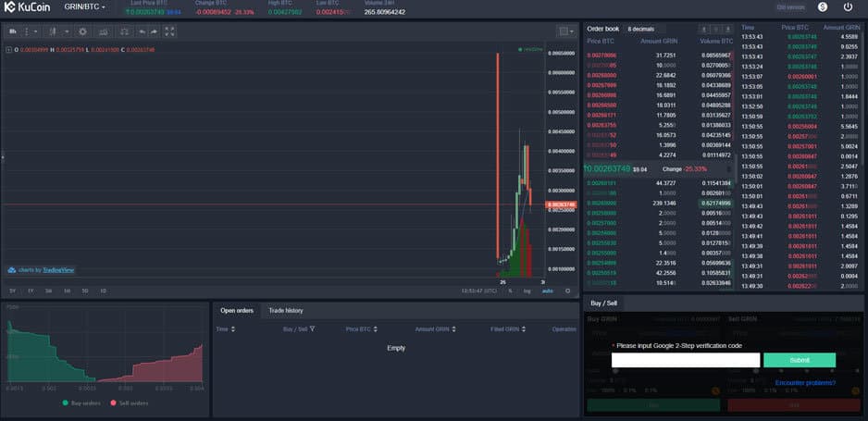The height and width of the screenshot is (421, 868).
Task: Click the KuCoin logo
Action: (27, 7)
